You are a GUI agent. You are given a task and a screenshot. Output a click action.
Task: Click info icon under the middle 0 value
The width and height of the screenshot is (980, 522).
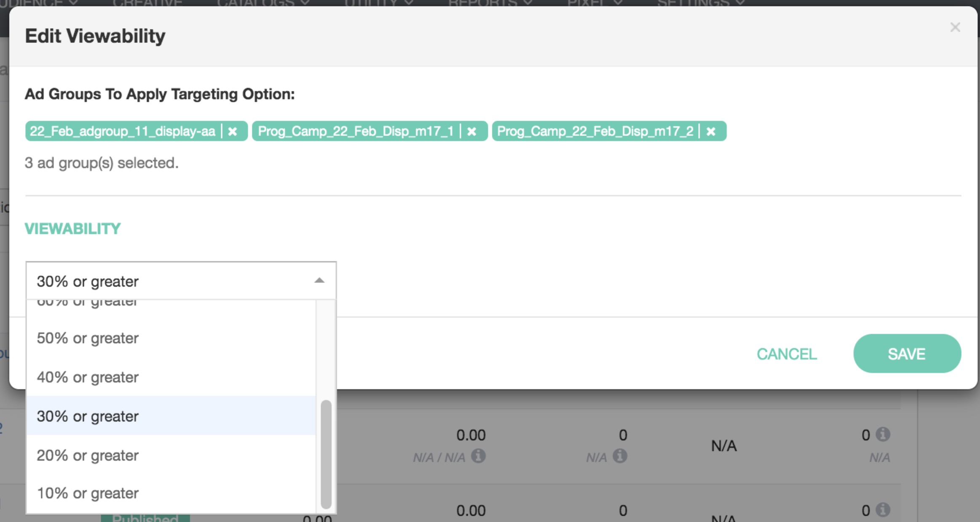pos(620,456)
